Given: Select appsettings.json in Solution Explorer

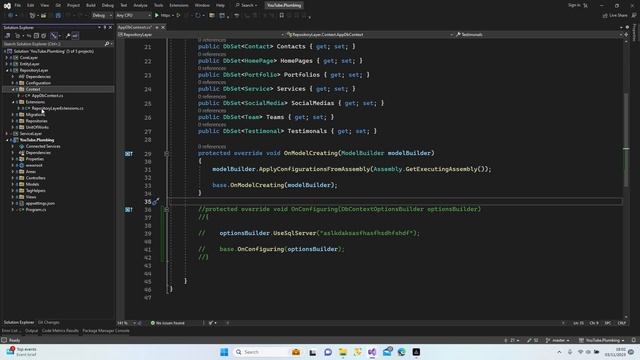Looking at the screenshot, I should pyautogui.click(x=40, y=203).
